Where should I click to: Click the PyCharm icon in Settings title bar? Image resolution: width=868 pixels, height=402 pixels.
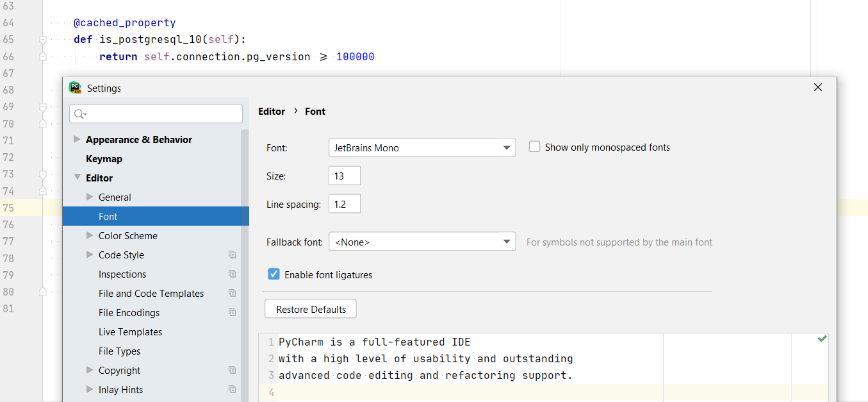(x=75, y=88)
